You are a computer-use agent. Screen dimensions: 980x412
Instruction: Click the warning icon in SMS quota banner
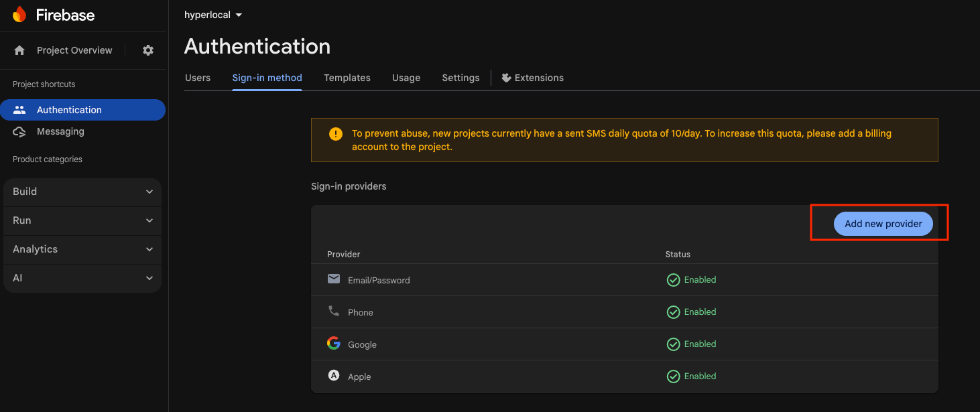click(x=336, y=134)
